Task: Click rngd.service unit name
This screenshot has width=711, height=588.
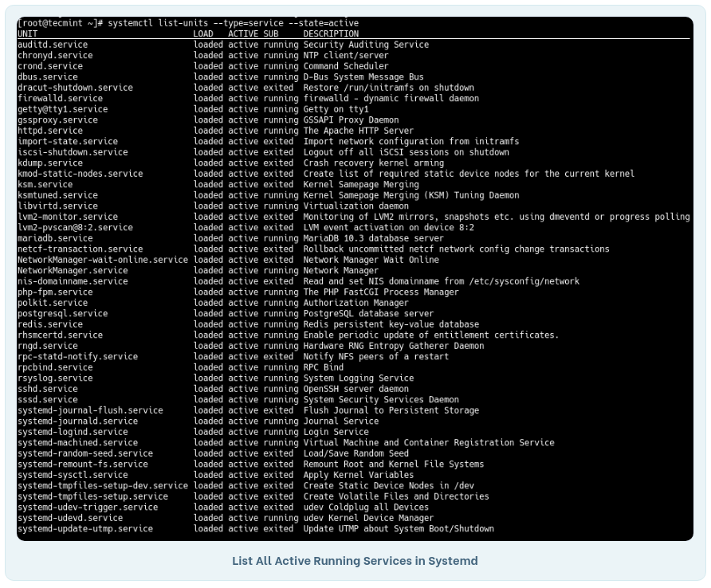Action: coord(48,347)
